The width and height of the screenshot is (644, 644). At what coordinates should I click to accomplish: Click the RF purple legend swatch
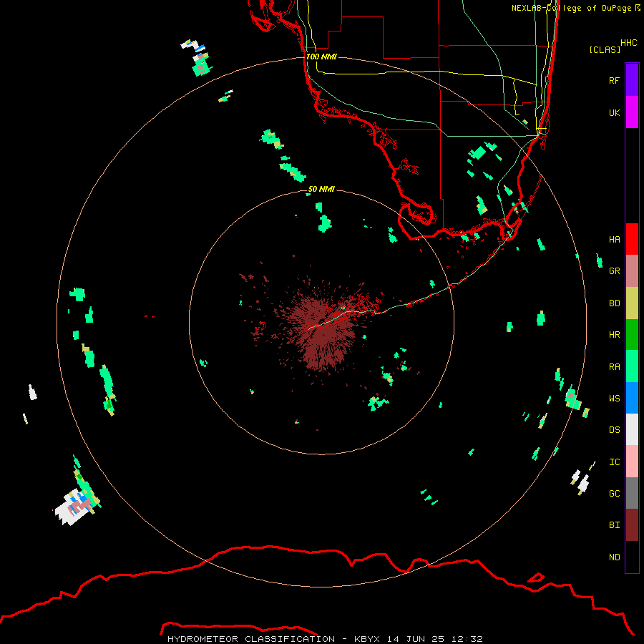pos(632,80)
